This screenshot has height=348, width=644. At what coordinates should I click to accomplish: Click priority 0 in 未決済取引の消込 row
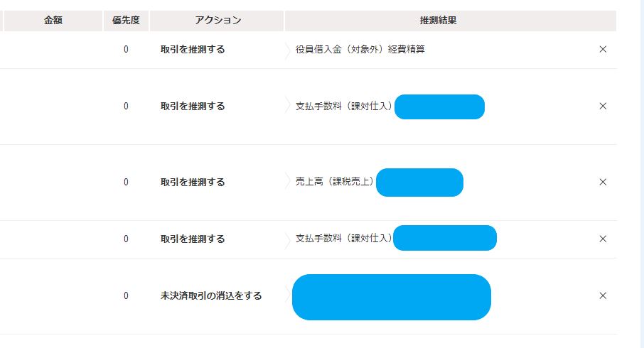pyautogui.click(x=126, y=295)
